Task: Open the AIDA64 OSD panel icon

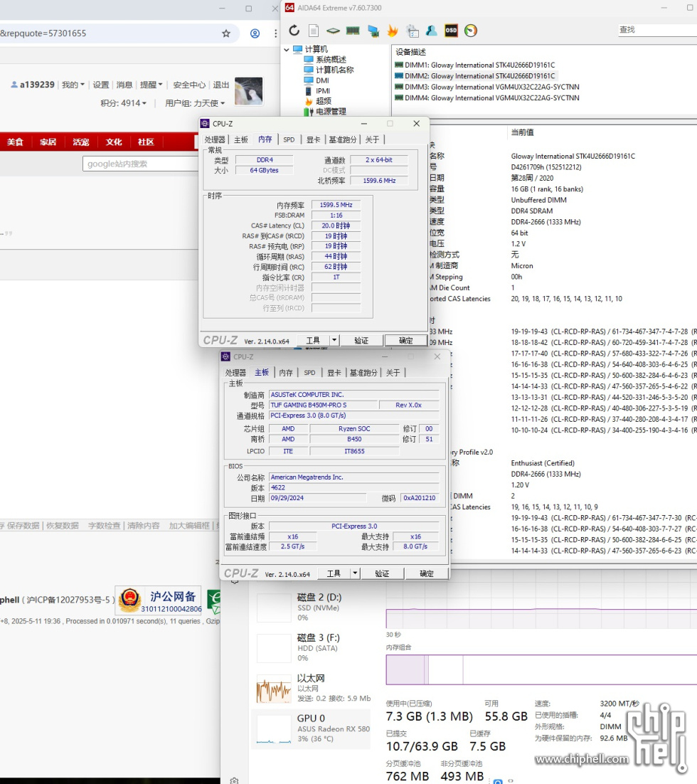Action: [451, 31]
